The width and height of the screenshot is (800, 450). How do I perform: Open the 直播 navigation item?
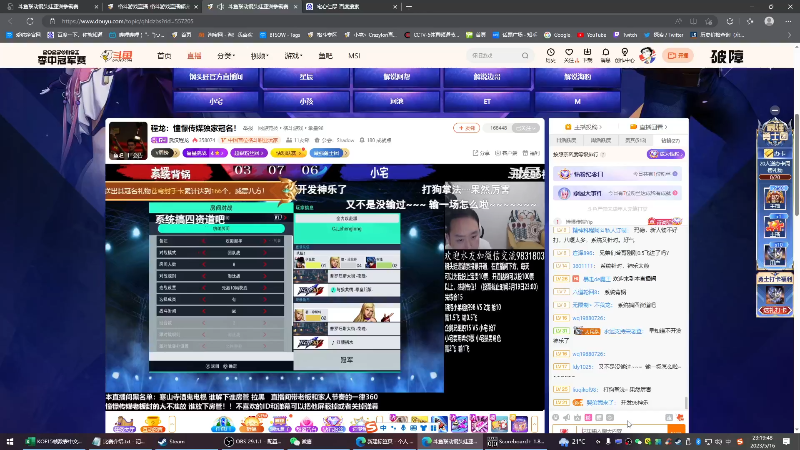194,56
